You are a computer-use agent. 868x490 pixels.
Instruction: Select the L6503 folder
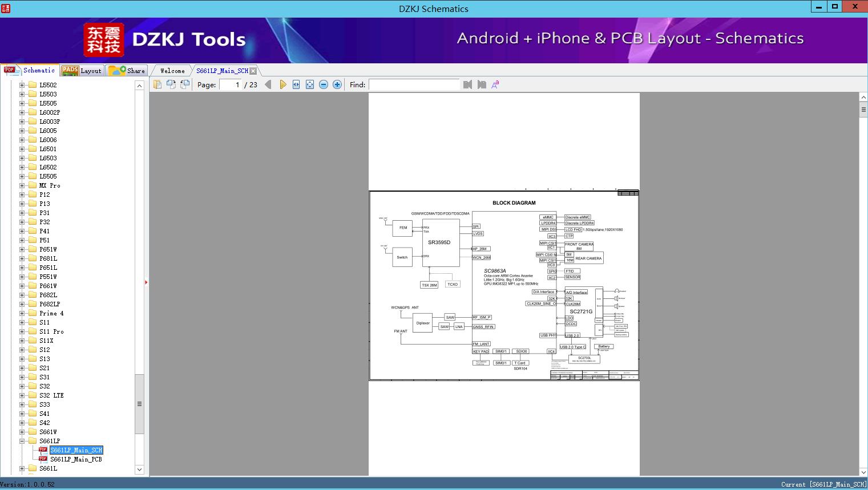tap(48, 158)
